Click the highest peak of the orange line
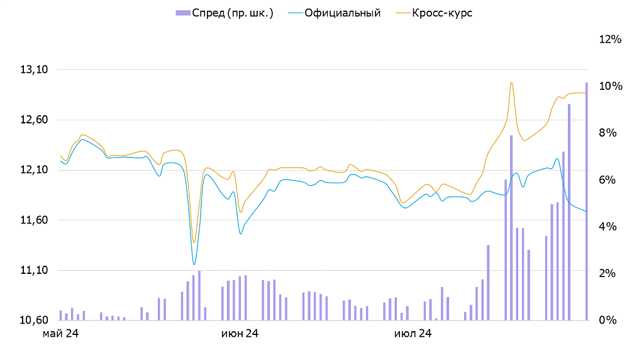 point(511,82)
